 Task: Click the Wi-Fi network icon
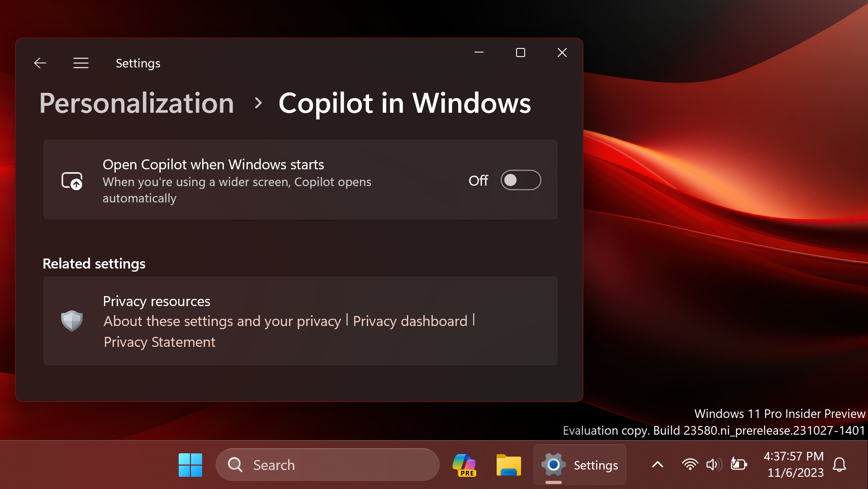pos(690,465)
